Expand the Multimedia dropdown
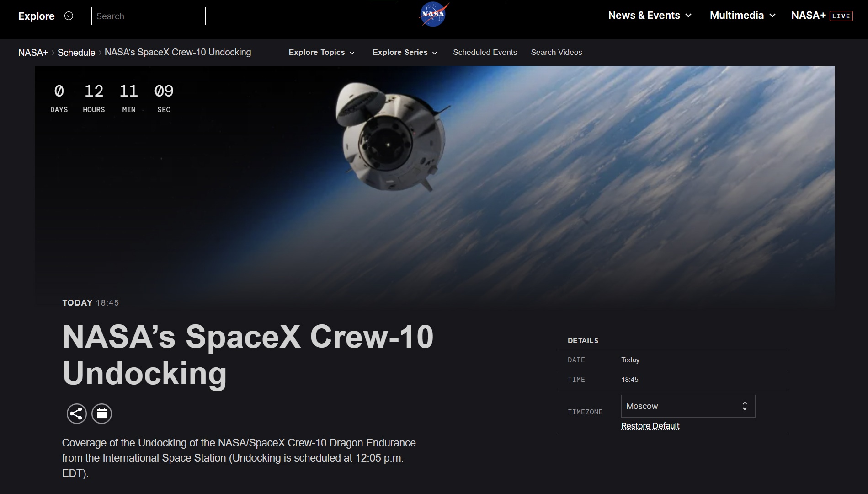Screen dimensions: 868x494 tap(743, 16)
